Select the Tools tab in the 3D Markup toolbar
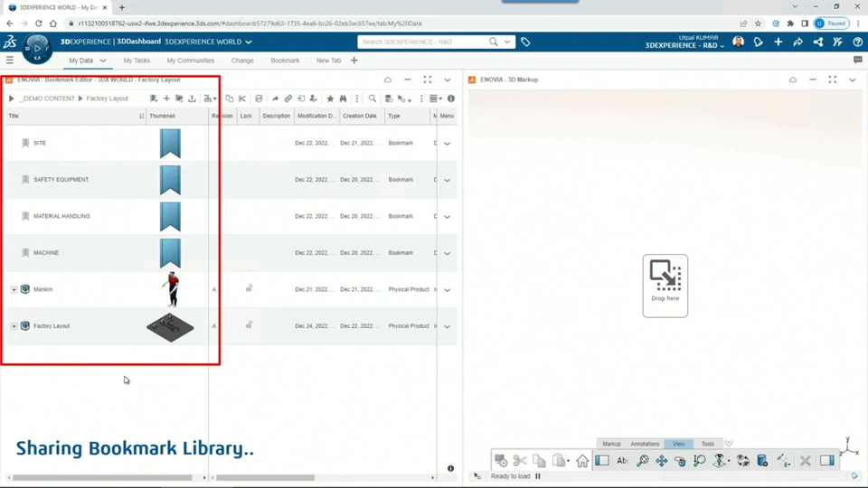868x488 pixels. pyautogui.click(x=707, y=444)
